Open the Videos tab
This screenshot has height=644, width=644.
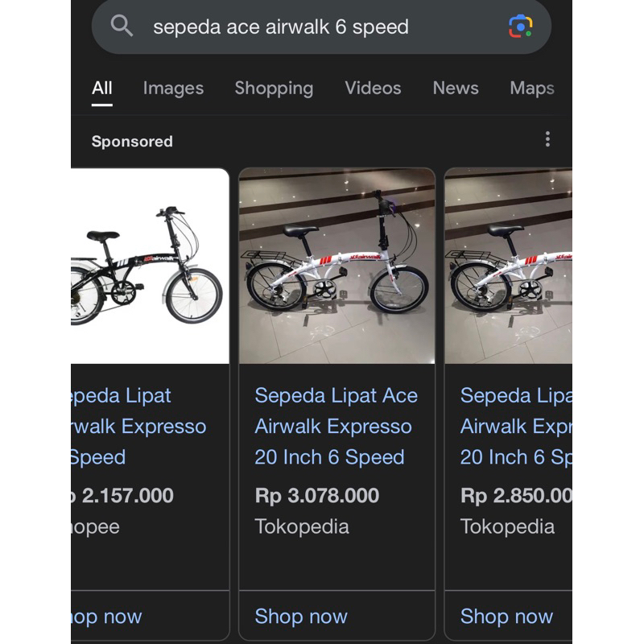(x=373, y=89)
